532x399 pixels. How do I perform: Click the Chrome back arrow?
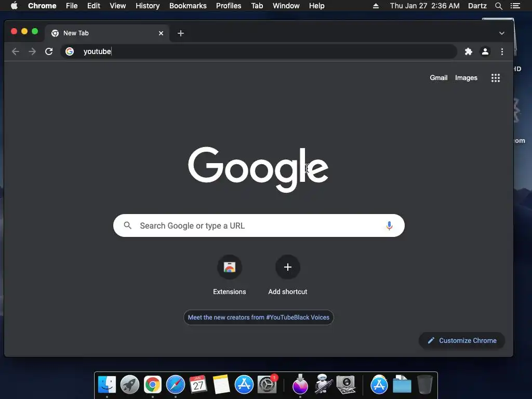[x=15, y=51]
